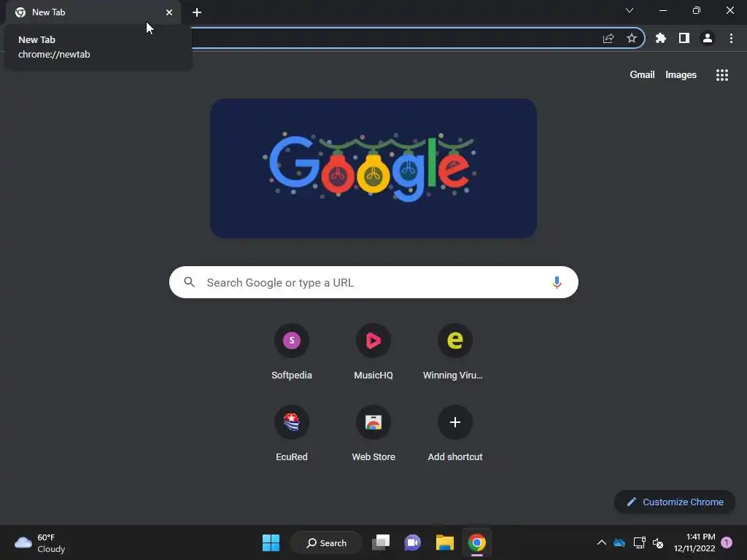This screenshot has width=747, height=560.
Task: Open the Web Store shortcut
Action: 373,433
